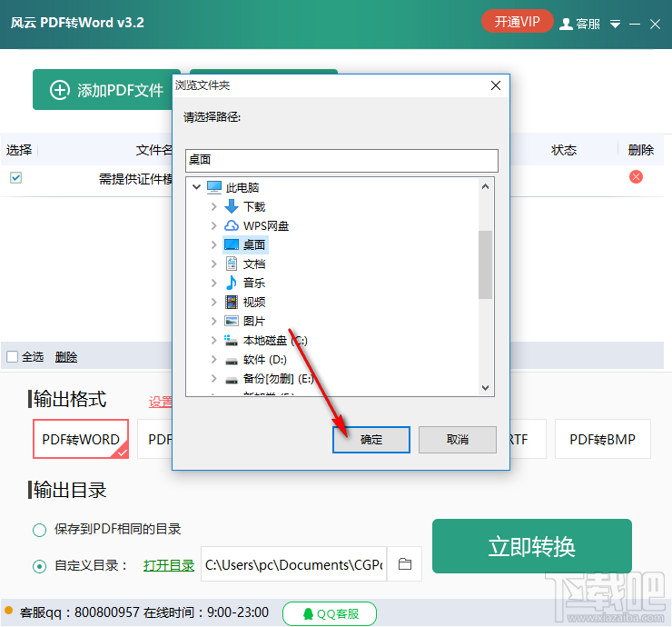Image resolution: width=672 pixels, height=627 pixels.
Task: Click 取消 to cancel folder dialog
Action: click(x=458, y=440)
